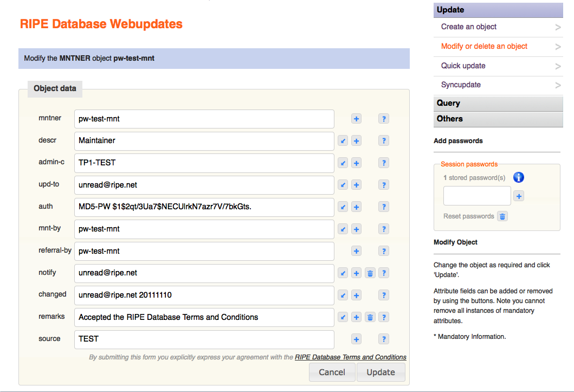
Task: Click the Update button to submit changes
Action: tap(380, 372)
